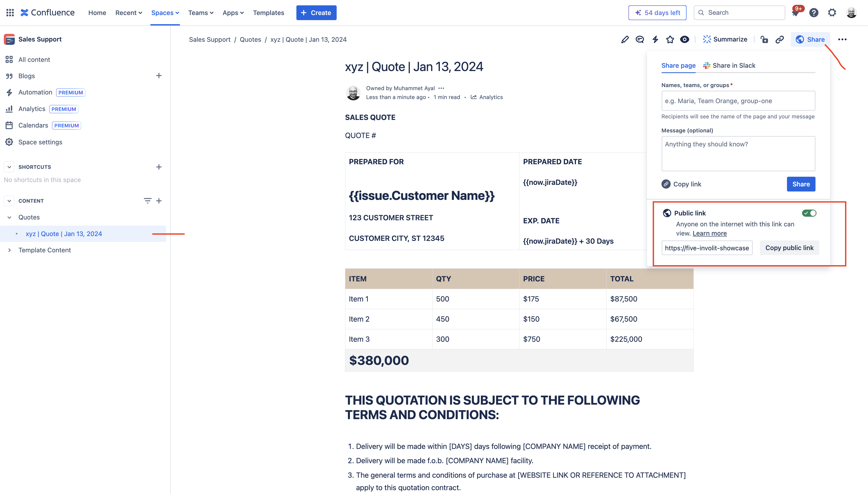Open Templates in top navigation
Image resolution: width=868 pixels, height=494 pixels.
pos(269,13)
